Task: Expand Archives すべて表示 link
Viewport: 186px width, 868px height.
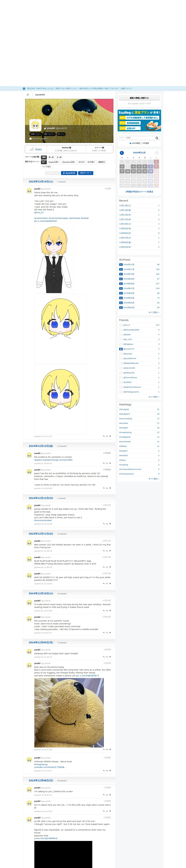Action: pyautogui.click(x=154, y=312)
